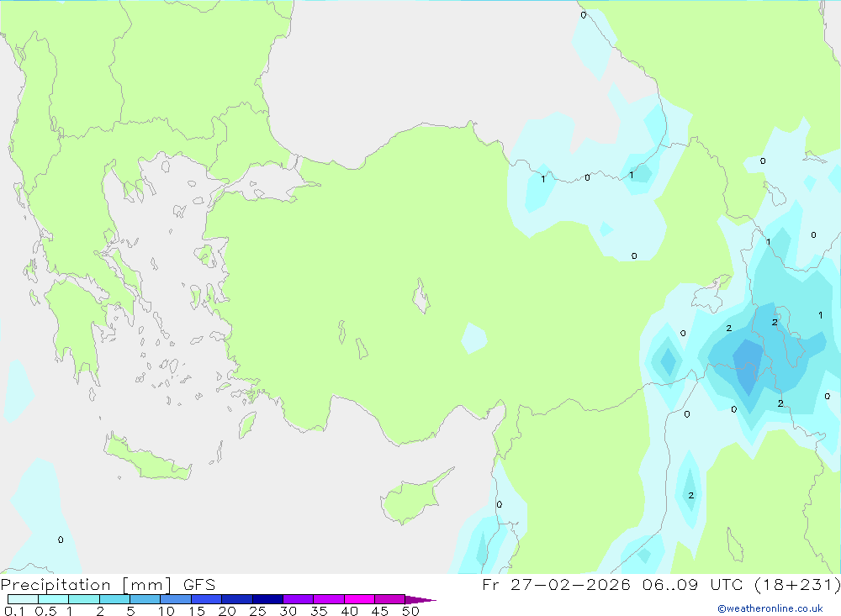841x616 pixels.
Task: Click the 'GFS' model label
Action: pyautogui.click(x=199, y=585)
